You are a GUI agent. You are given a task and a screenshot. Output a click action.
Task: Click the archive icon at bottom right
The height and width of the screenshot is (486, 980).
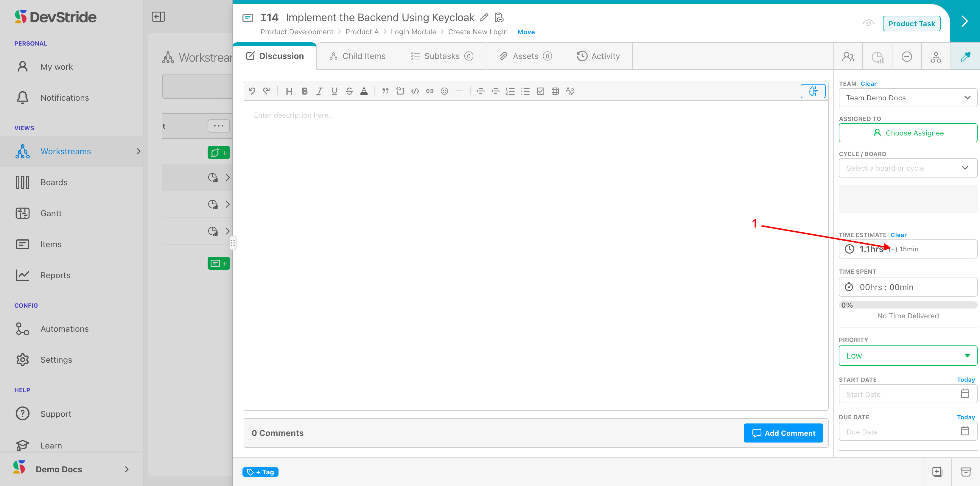tap(965, 471)
